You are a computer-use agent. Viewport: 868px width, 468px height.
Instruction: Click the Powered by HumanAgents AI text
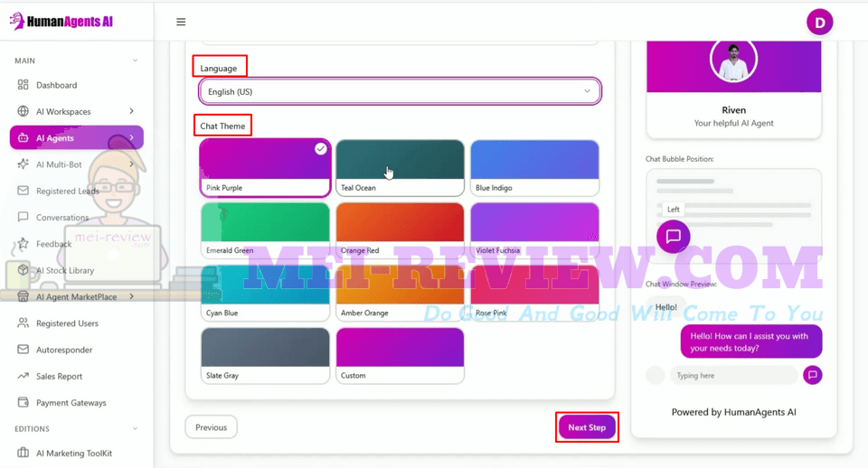point(733,412)
